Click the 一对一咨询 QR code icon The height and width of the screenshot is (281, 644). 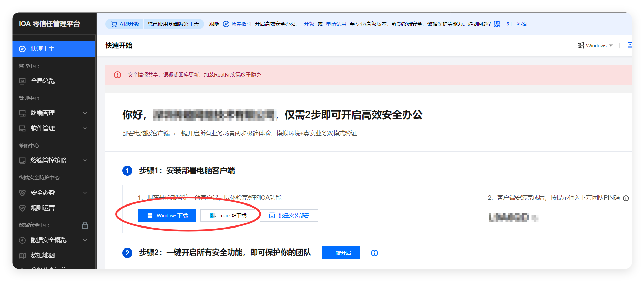coord(496,24)
